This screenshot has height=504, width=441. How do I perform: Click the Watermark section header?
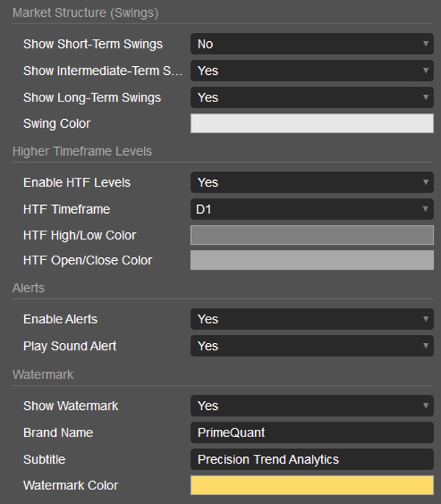click(43, 375)
